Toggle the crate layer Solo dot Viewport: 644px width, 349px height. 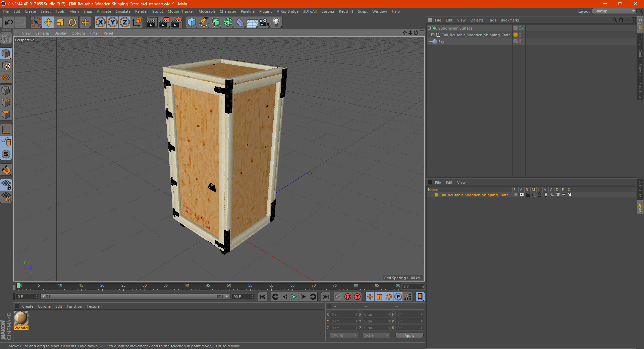[516, 195]
